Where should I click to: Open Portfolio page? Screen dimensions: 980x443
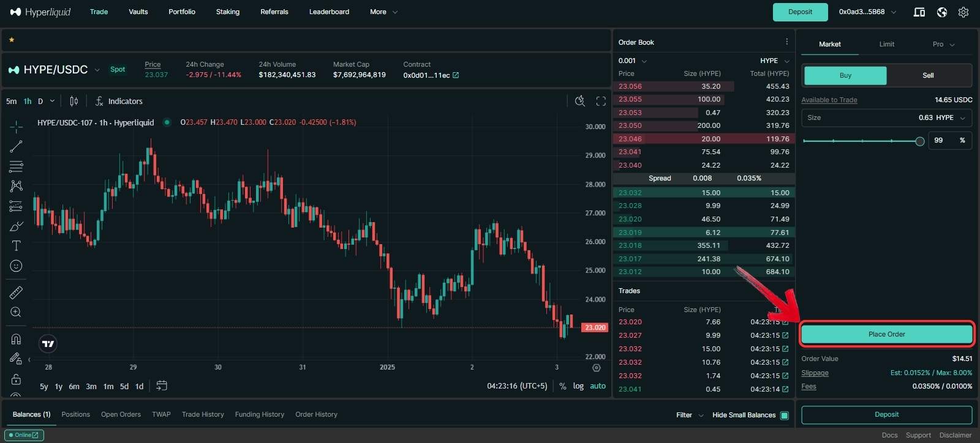182,12
